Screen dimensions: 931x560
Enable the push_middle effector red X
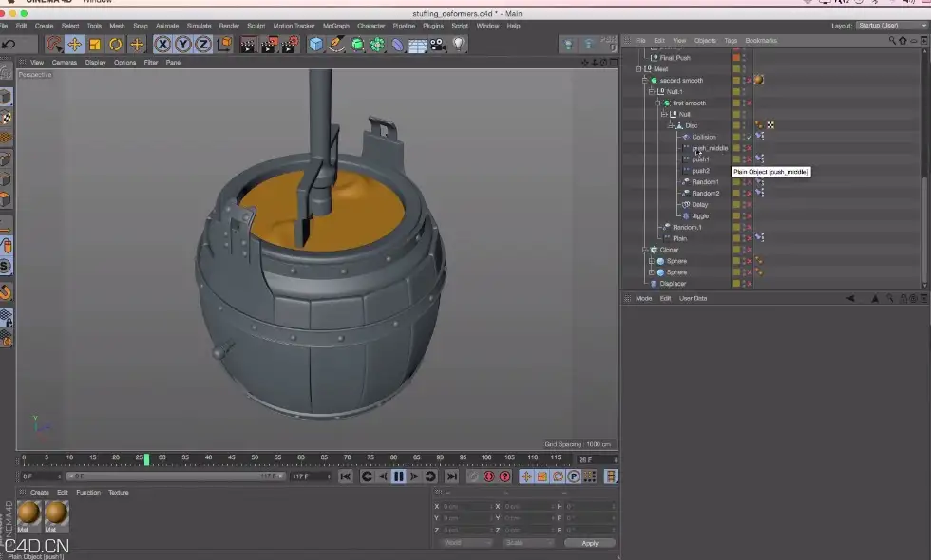pyautogui.click(x=750, y=148)
